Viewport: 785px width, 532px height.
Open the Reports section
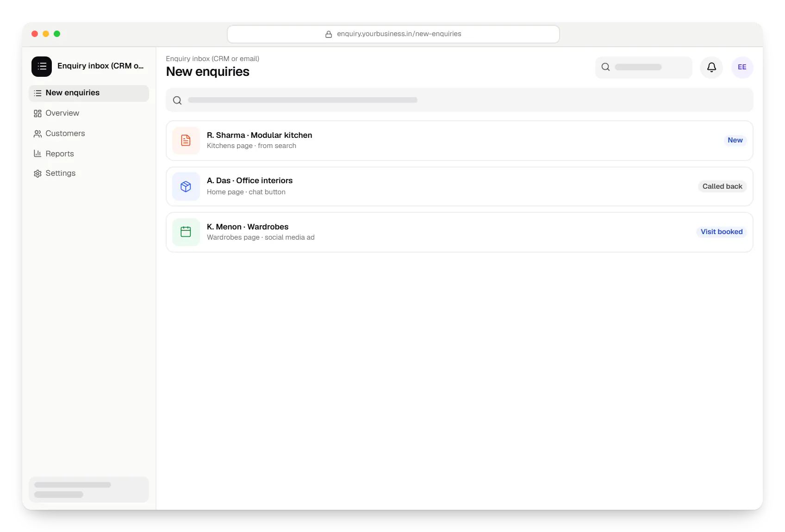point(60,154)
